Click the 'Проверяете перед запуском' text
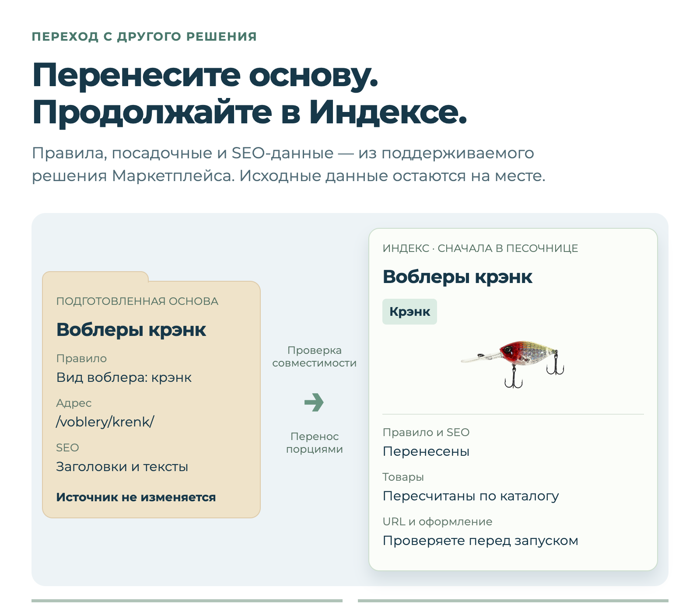 point(480,541)
